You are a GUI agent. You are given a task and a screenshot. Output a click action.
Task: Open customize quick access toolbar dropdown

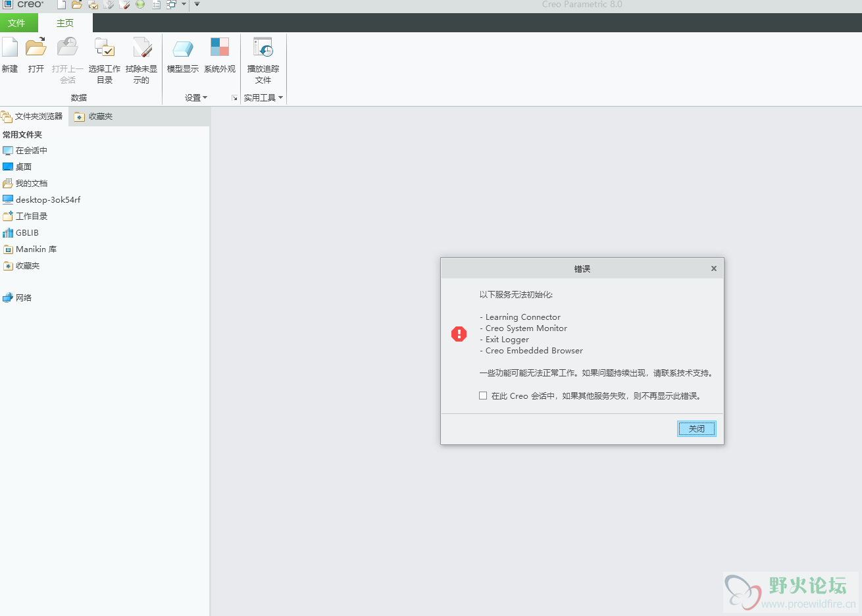pyautogui.click(x=197, y=4)
